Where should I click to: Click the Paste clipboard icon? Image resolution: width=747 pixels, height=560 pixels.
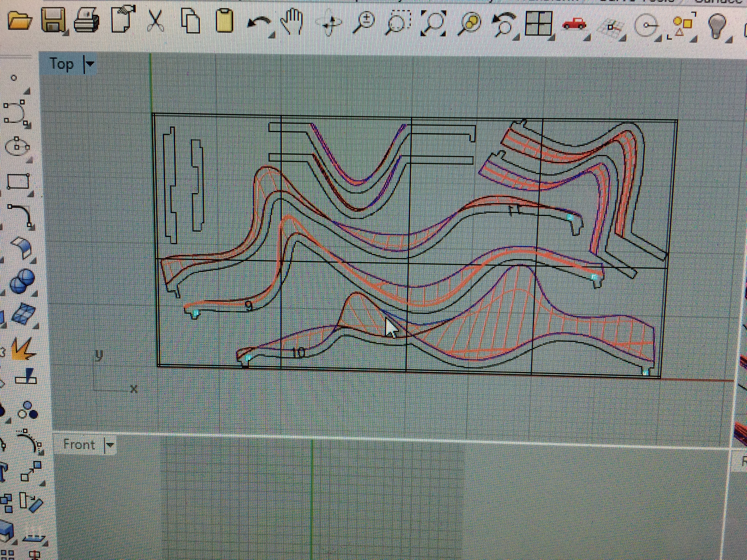click(224, 21)
